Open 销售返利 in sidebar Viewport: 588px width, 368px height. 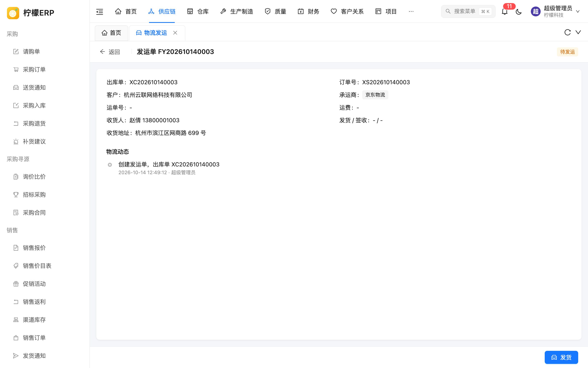pyautogui.click(x=45, y=302)
